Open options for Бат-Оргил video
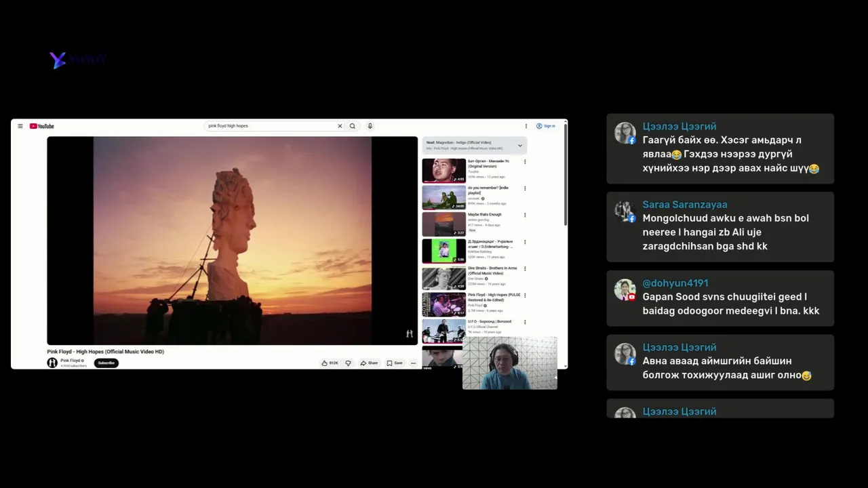The width and height of the screenshot is (868, 488). [x=525, y=161]
